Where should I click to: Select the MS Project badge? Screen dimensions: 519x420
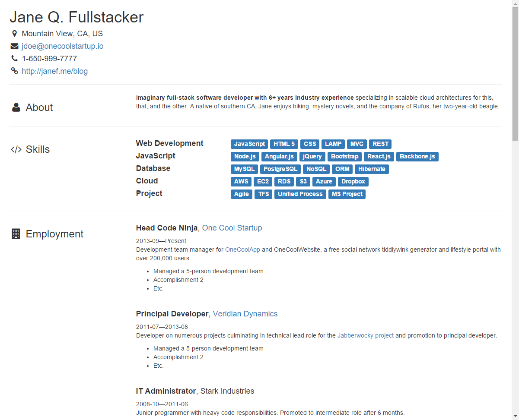347,194
